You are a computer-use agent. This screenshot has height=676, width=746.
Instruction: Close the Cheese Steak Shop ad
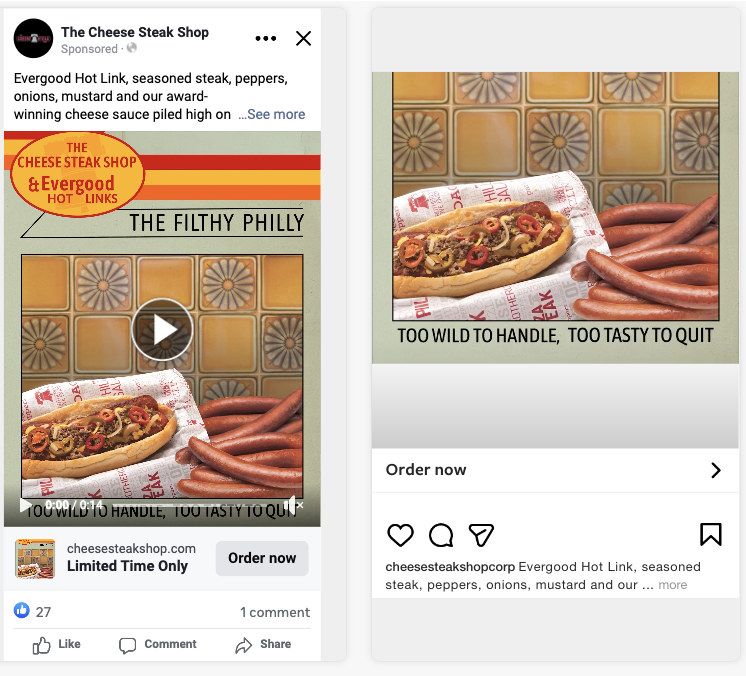304,39
